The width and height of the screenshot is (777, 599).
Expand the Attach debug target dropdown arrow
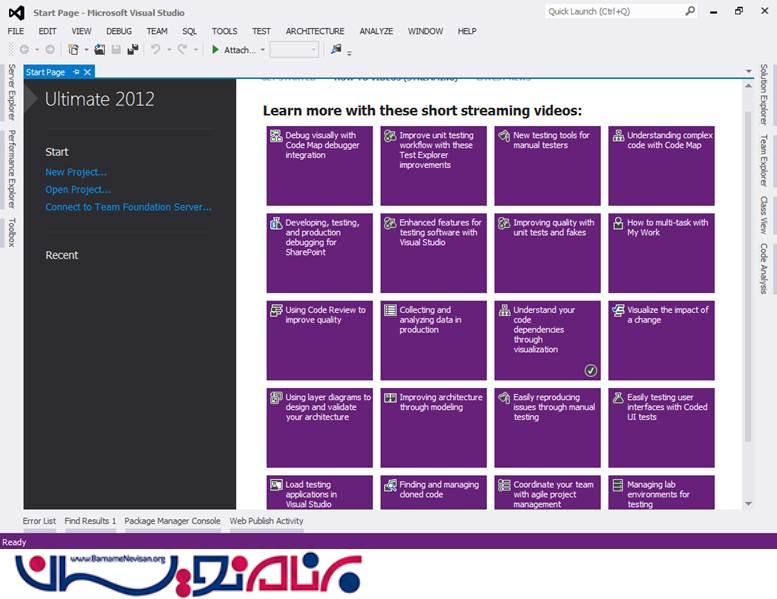click(x=263, y=50)
